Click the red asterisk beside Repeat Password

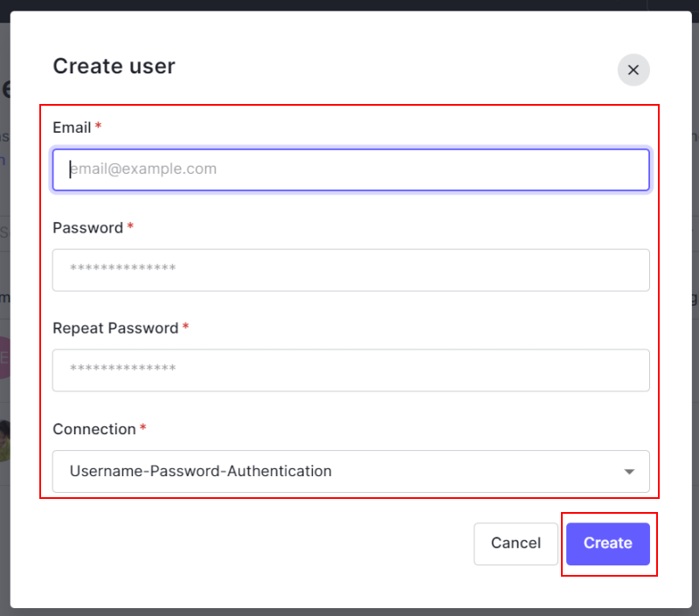(x=185, y=328)
